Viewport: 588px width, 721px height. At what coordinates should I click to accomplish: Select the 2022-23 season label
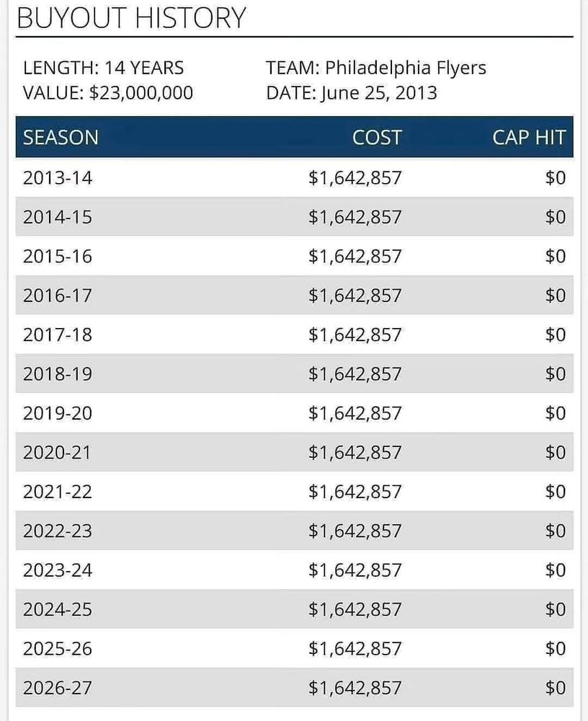coord(58,531)
